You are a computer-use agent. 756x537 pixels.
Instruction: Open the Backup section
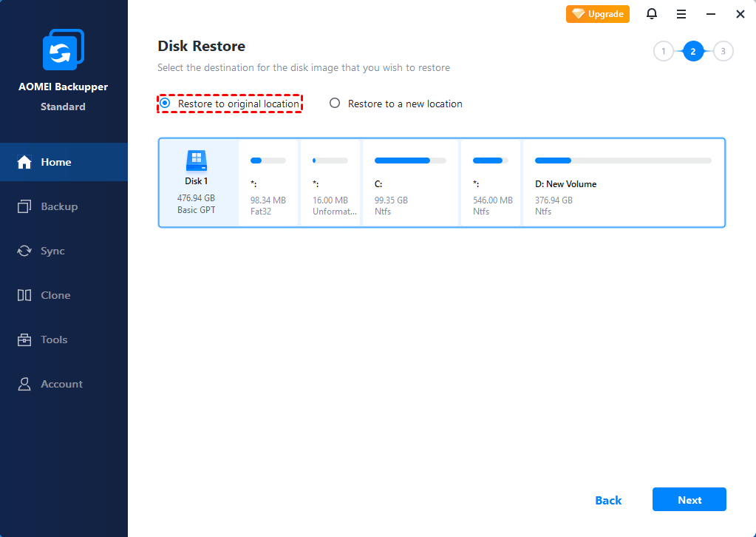pos(64,206)
